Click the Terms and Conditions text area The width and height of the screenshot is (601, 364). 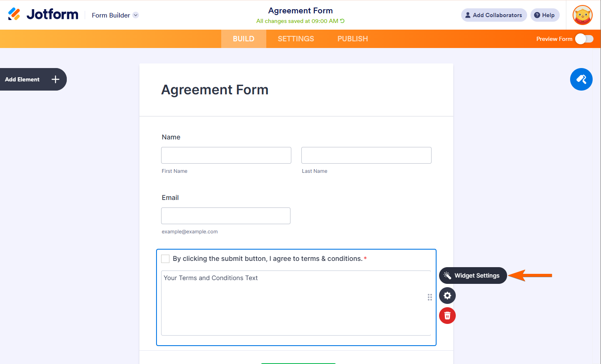(x=295, y=303)
